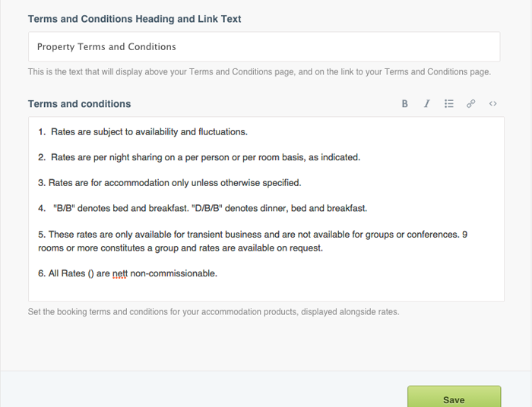The height and width of the screenshot is (407, 532).
Task: Click the "All Rates ()" line in the editor
Action: tap(68, 273)
